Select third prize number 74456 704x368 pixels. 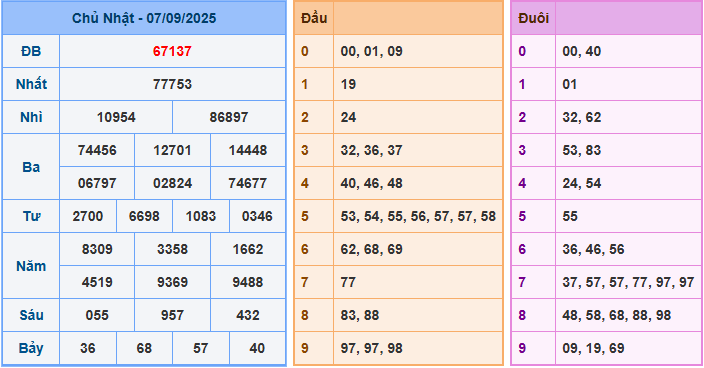[x=97, y=150]
